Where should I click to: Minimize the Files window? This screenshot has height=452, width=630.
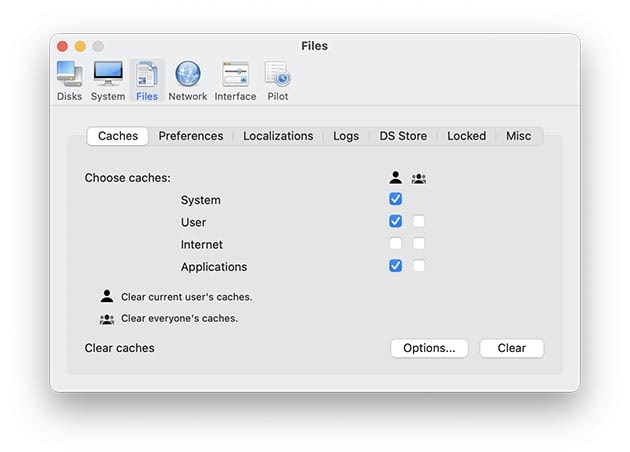click(80, 46)
